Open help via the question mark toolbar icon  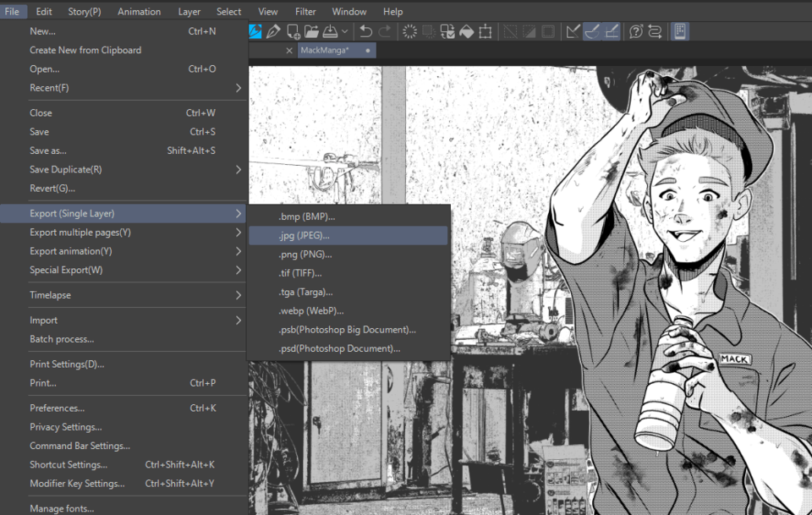pyautogui.click(x=635, y=31)
